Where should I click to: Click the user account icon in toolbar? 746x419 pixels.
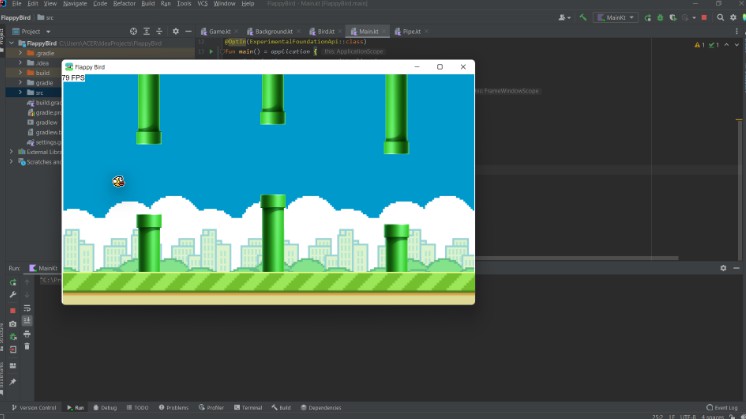click(564, 18)
